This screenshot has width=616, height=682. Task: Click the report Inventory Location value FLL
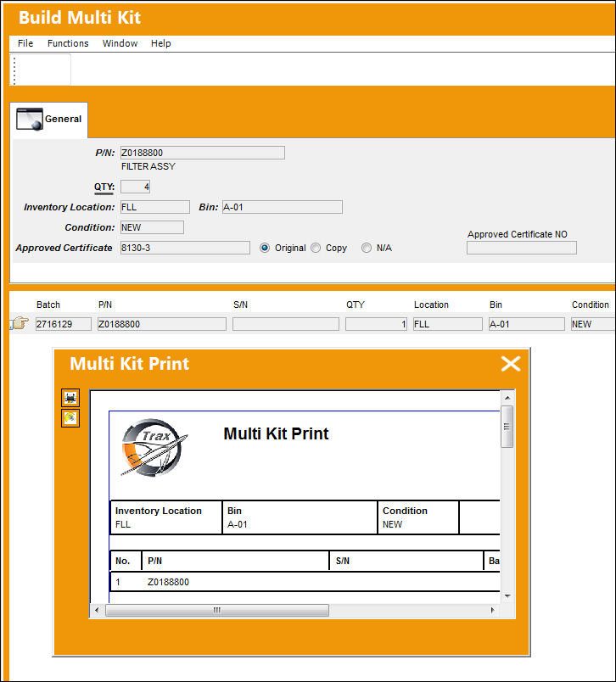[x=123, y=524]
